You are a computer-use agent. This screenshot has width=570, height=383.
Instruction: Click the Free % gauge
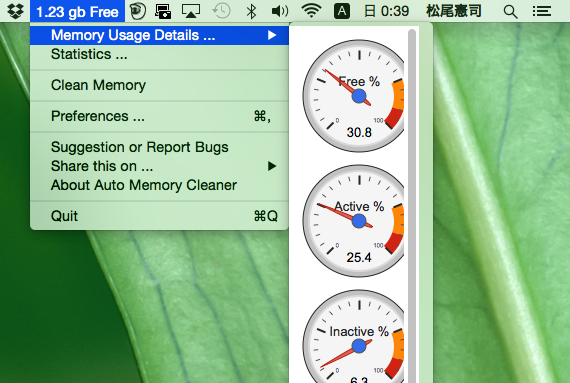[x=353, y=96]
